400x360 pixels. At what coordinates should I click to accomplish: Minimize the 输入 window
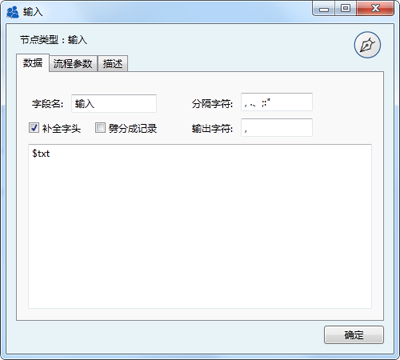pos(324,9)
